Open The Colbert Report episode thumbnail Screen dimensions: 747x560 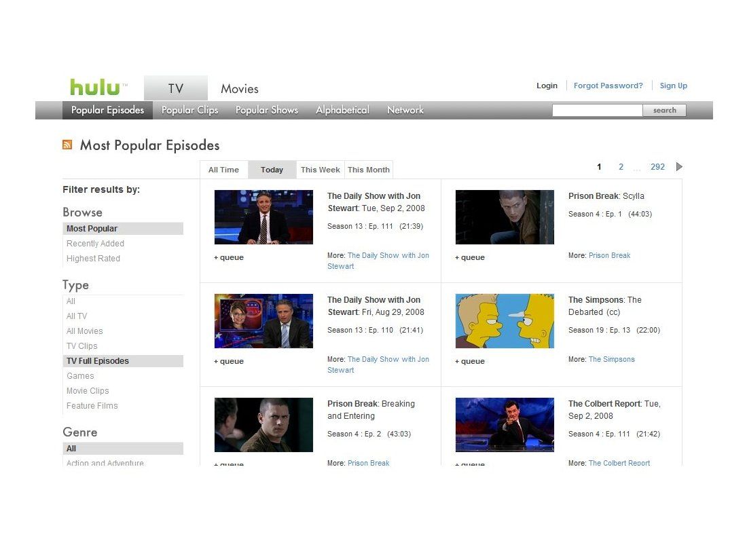pyautogui.click(x=505, y=424)
